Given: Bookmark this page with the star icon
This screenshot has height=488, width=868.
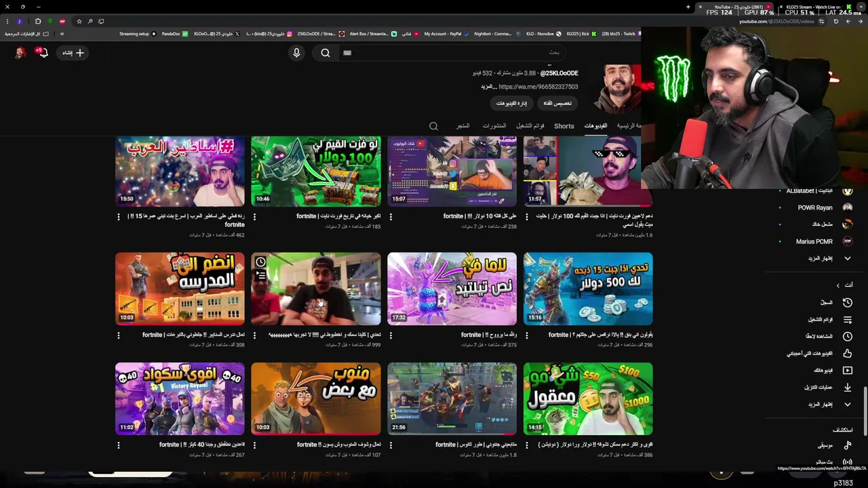Looking at the screenshot, I should 79,21.
